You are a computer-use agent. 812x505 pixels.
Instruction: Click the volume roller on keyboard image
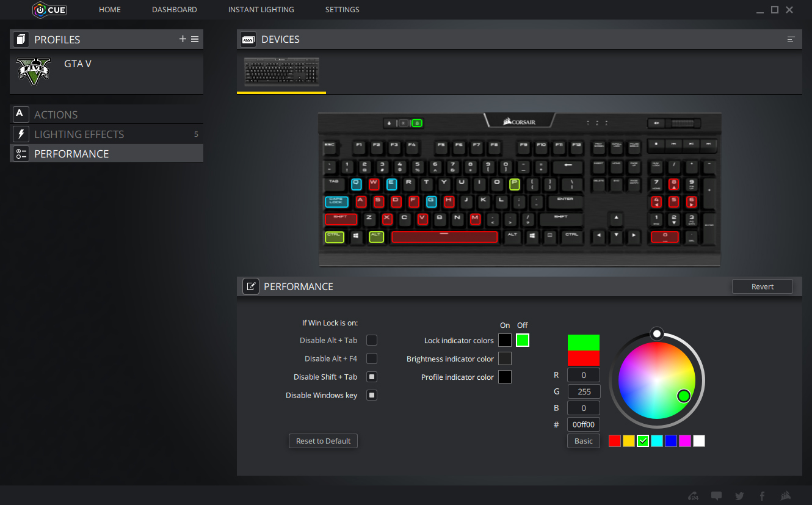[683, 123]
